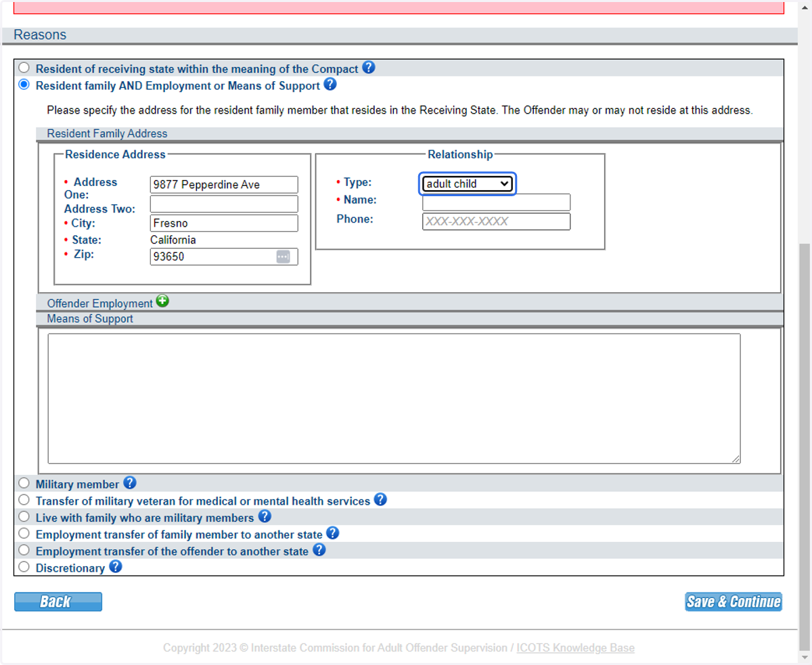Click Address Two input field
Screen dimensions: 812x665
click(x=224, y=204)
